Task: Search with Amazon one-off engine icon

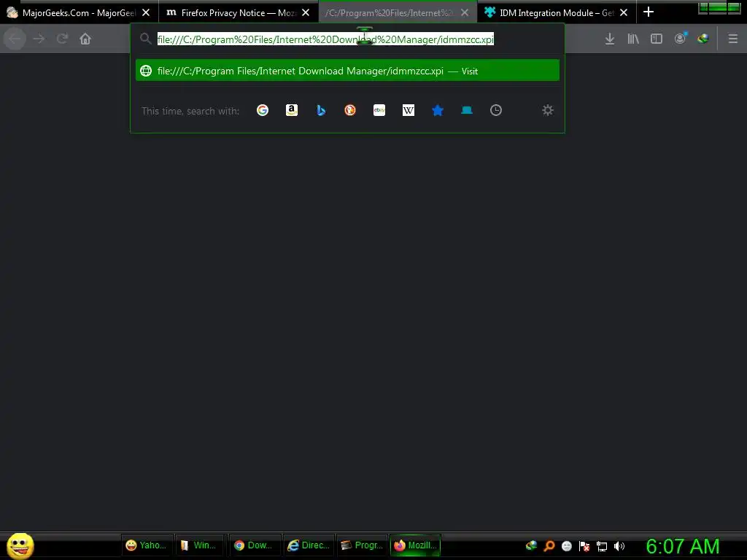Action: coord(292,111)
